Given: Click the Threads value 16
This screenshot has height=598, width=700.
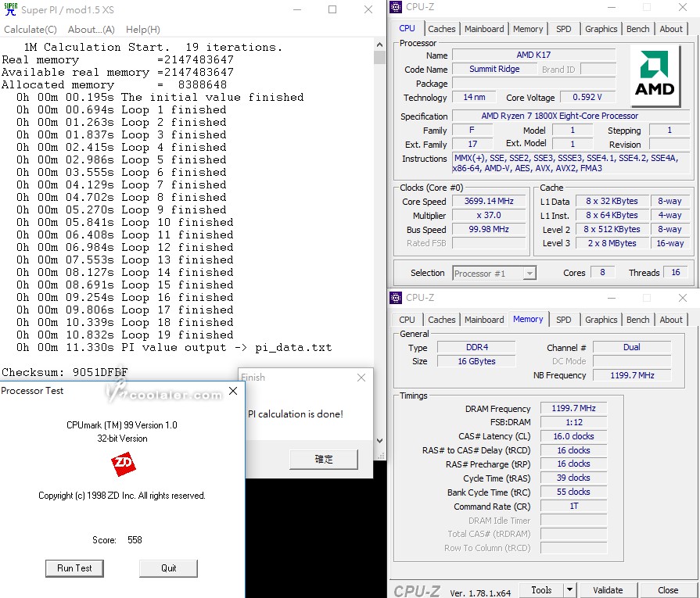Looking at the screenshot, I should pyautogui.click(x=676, y=272).
